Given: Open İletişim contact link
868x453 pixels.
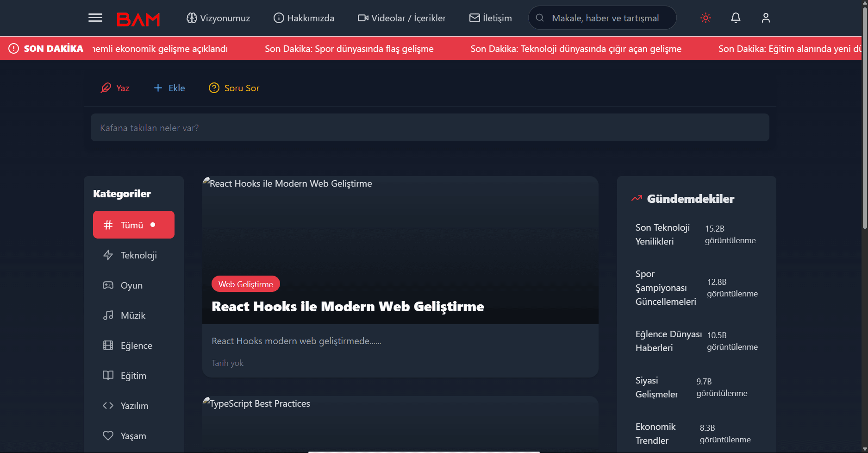Looking at the screenshot, I should (490, 18).
